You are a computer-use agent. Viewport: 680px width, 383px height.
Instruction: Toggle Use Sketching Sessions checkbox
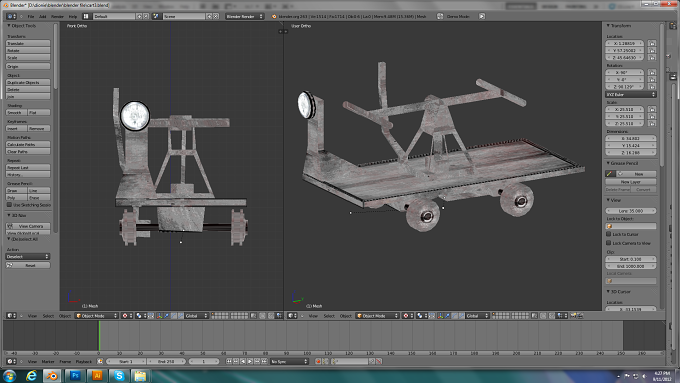(x=9, y=205)
